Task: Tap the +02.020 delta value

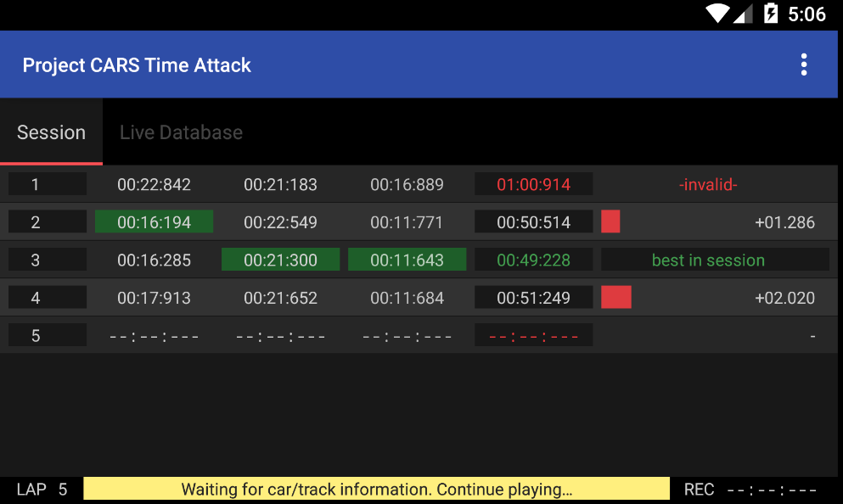Action: click(784, 298)
